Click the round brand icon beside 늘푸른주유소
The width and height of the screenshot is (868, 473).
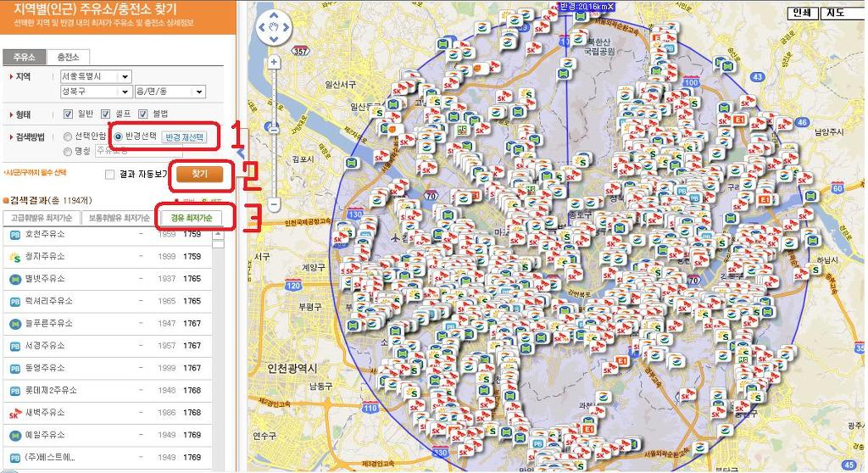click(15, 324)
